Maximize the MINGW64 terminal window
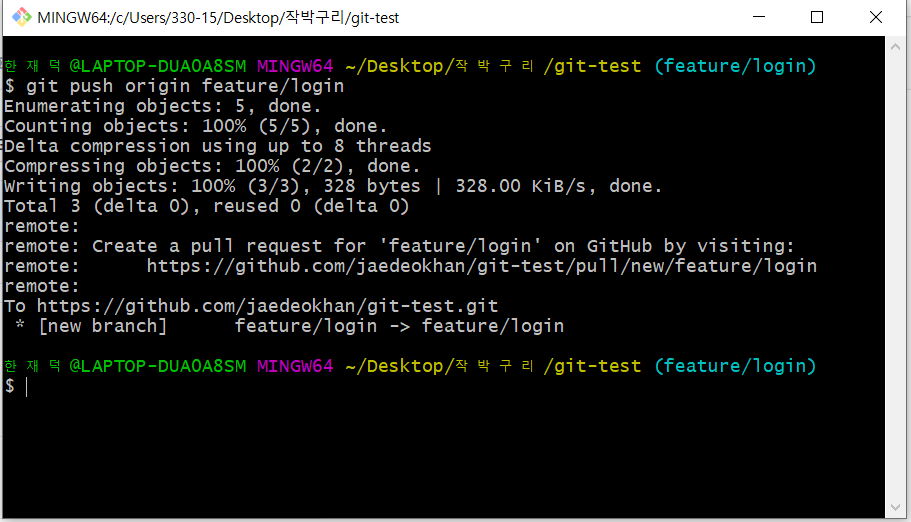 817,17
